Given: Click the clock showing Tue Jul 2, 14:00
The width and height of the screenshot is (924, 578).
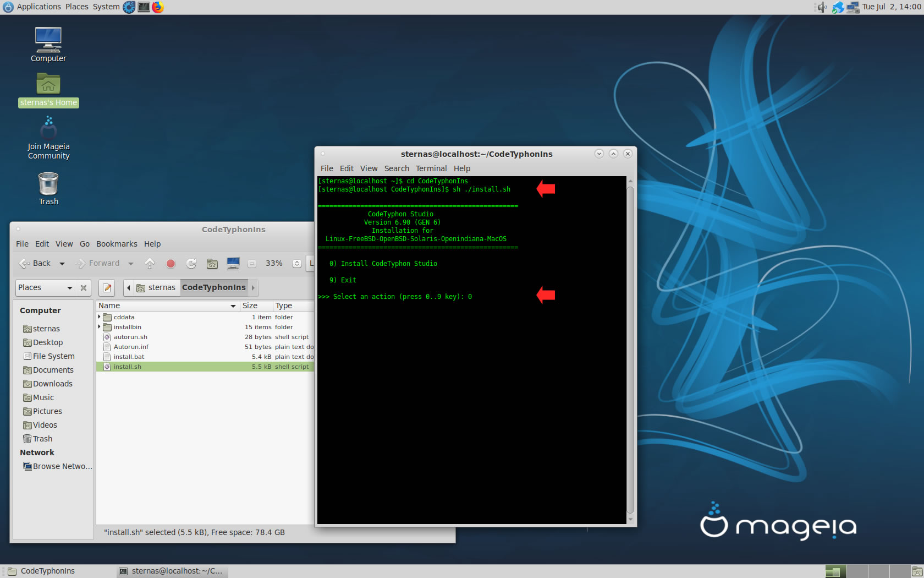Looking at the screenshot, I should click(x=892, y=7).
